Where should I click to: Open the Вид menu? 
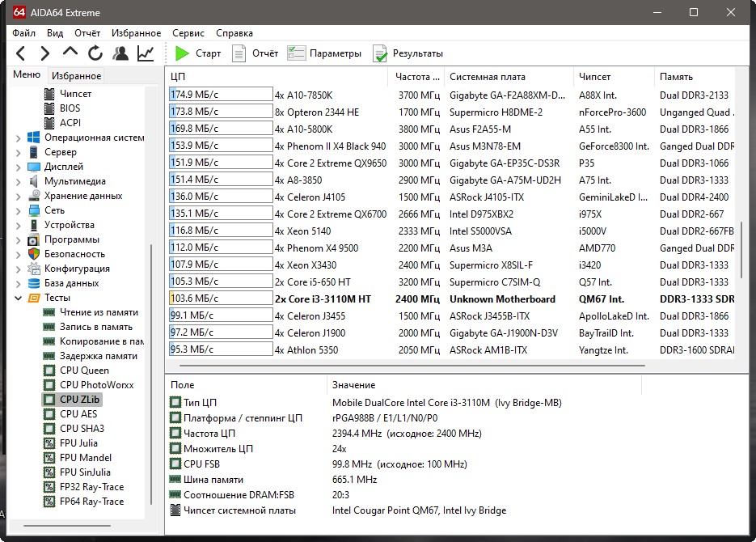coord(55,33)
